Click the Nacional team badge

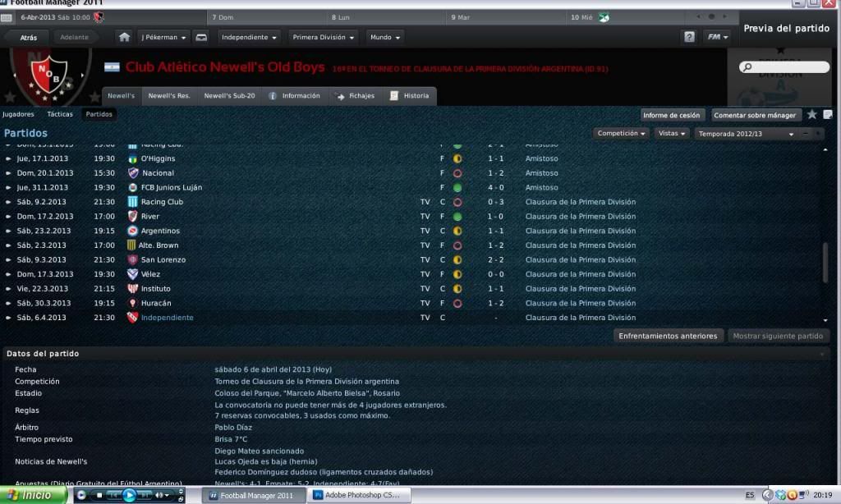click(133, 173)
